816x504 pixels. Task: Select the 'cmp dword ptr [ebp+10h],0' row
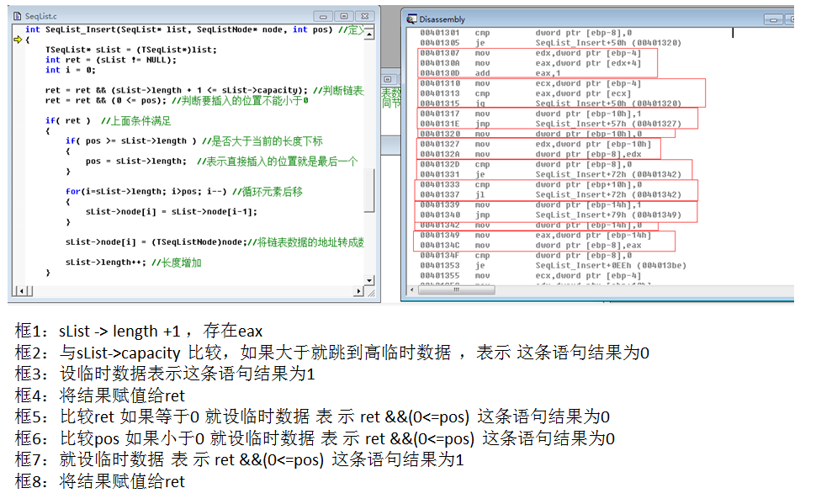[531, 185]
